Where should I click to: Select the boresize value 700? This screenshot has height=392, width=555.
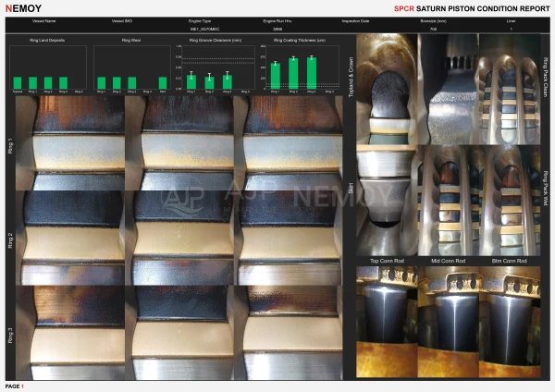[433, 29]
